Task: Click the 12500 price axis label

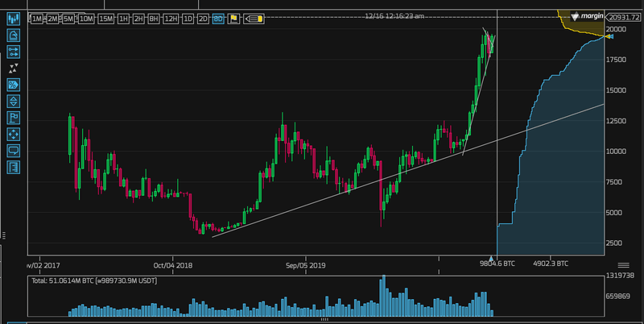Action: click(x=616, y=121)
